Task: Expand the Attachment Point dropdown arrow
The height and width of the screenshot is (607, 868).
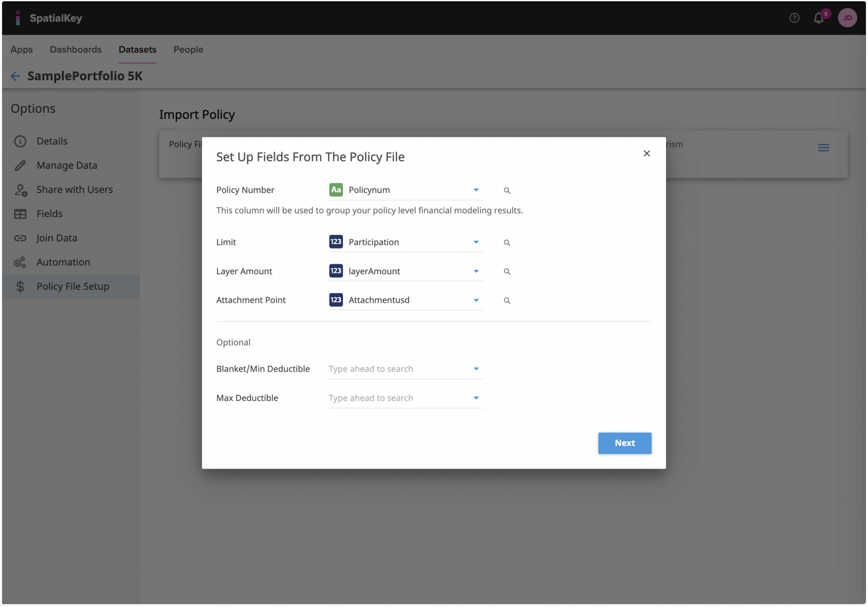Action: click(476, 300)
